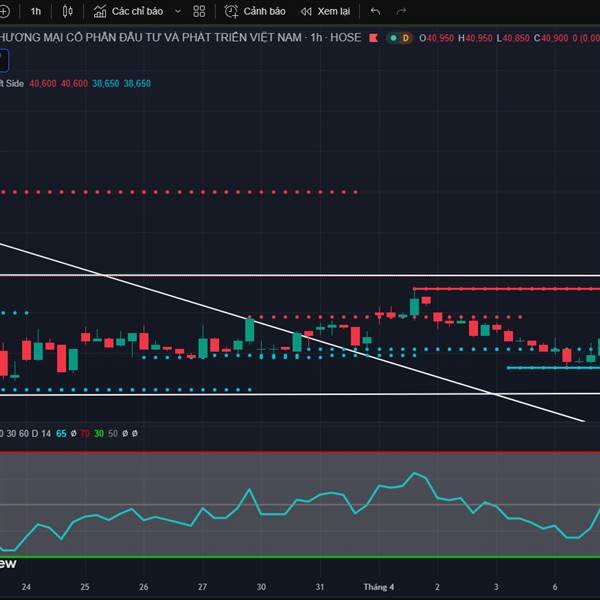Open the layout grid templates icon
Image resolution: width=600 pixels, height=600 pixels.
coord(199,11)
